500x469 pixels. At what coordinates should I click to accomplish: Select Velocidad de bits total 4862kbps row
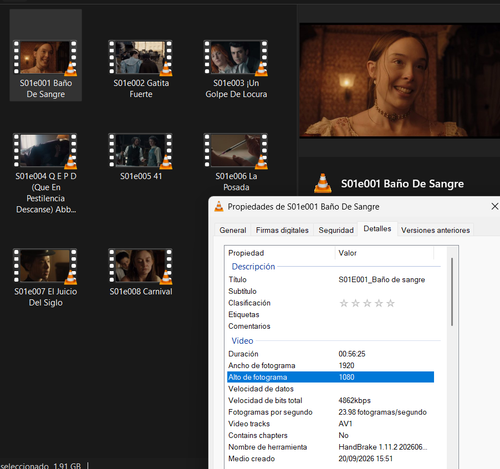tap(330, 401)
